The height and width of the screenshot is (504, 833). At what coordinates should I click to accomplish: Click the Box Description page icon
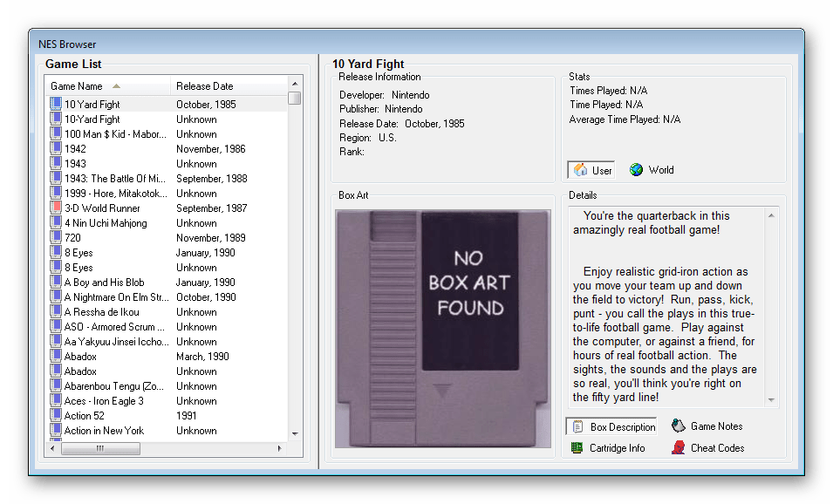pos(577,426)
